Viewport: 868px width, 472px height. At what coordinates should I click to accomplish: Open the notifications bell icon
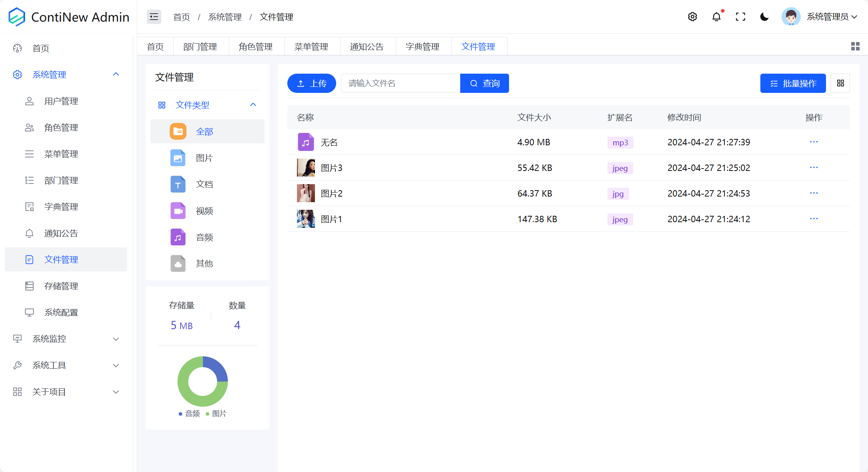pyautogui.click(x=716, y=17)
